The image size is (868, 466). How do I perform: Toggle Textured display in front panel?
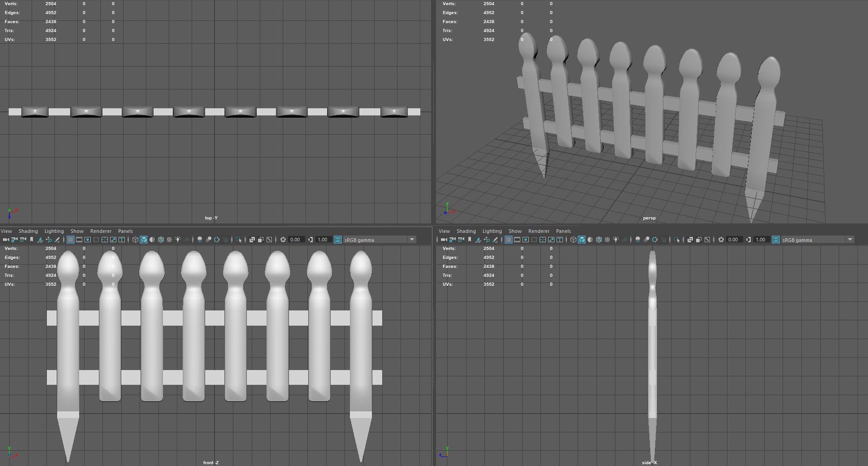click(x=170, y=240)
